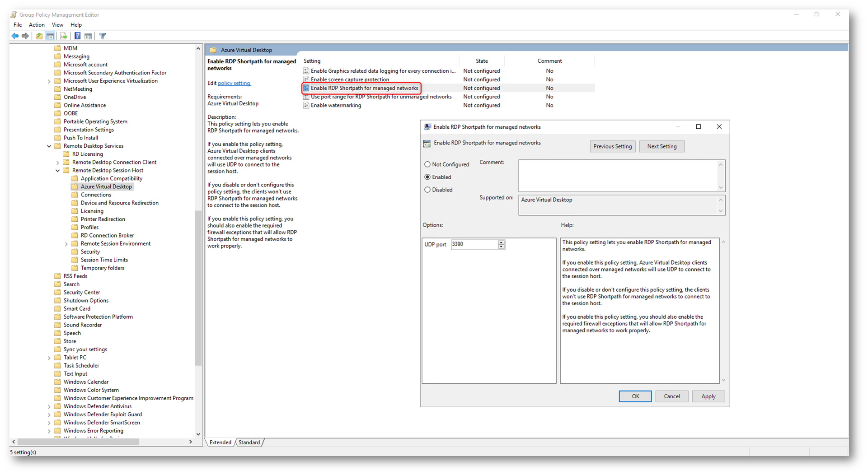Increase UDP port with spinner up arrow

point(501,242)
